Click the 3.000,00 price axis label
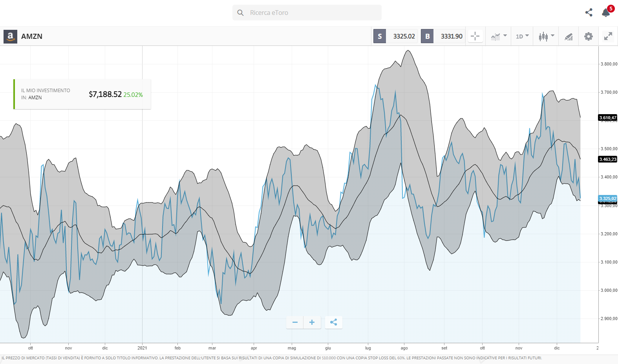This screenshot has height=364, width=618. pos(609,290)
